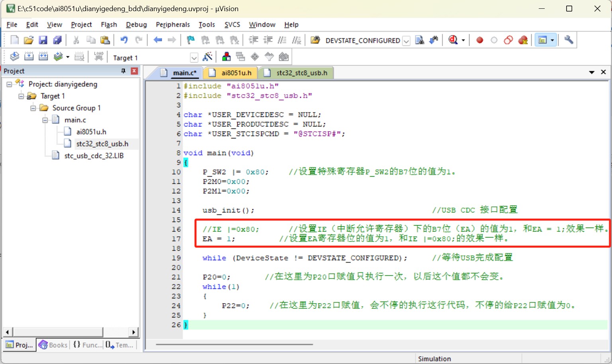Rebuild all target files icon

pyautogui.click(x=43, y=56)
